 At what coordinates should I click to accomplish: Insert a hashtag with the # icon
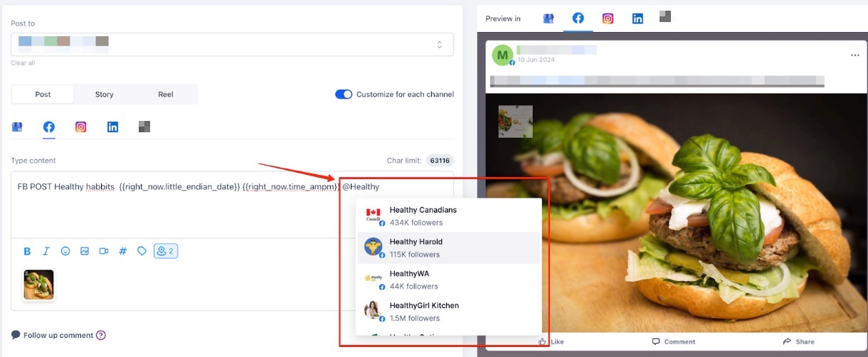pyautogui.click(x=123, y=251)
